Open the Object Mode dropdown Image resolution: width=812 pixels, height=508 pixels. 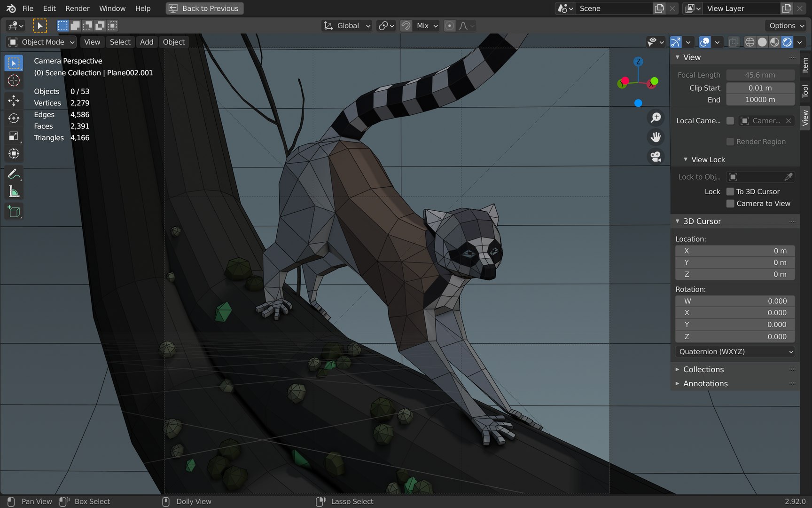41,42
